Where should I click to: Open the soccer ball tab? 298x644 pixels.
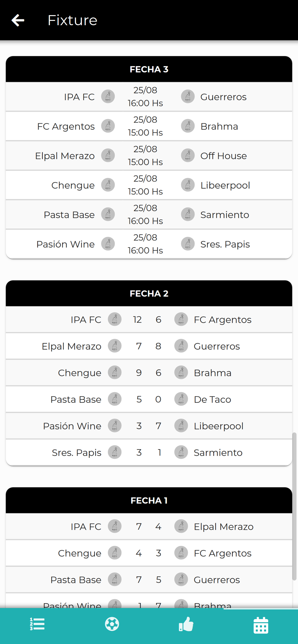pyautogui.click(x=112, y=624)
